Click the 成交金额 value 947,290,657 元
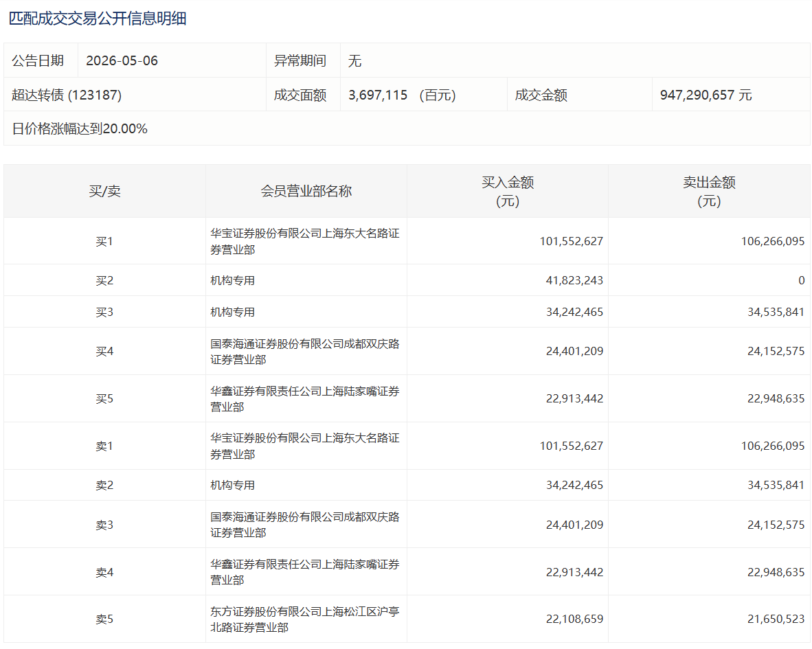Screen dimensions: 812x649 click(x=706, y=95)
